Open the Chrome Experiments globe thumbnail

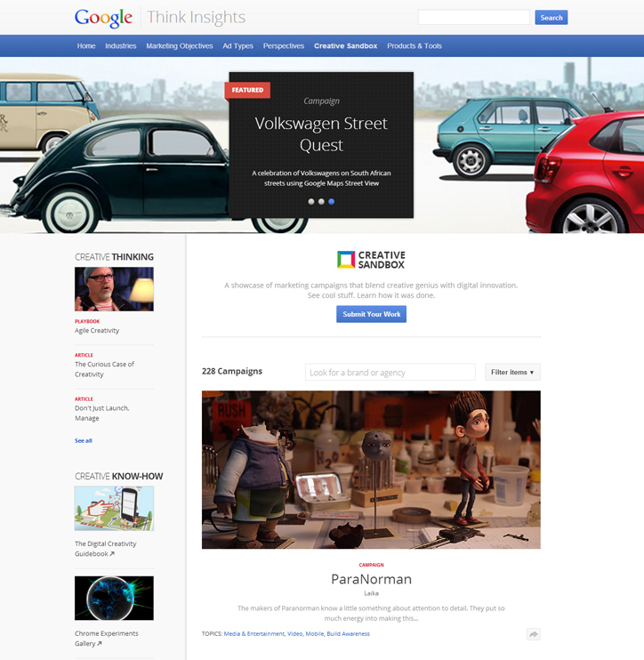pos(114,598)
